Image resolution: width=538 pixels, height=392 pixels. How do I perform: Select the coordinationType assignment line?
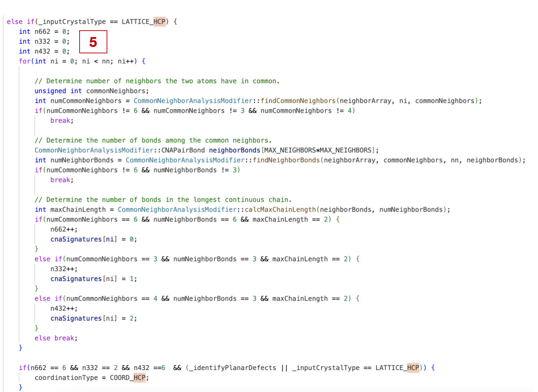coord(92,378)
